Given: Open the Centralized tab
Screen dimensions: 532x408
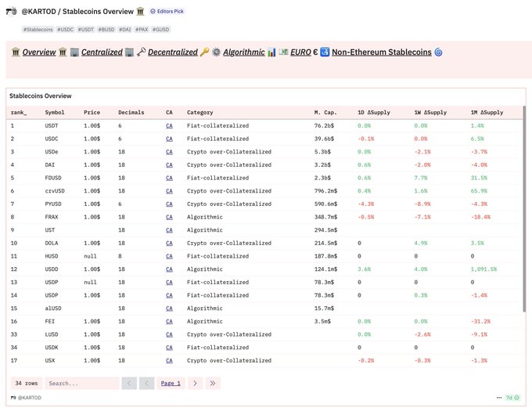Looking at the screenshot, I should coord(102,52).
